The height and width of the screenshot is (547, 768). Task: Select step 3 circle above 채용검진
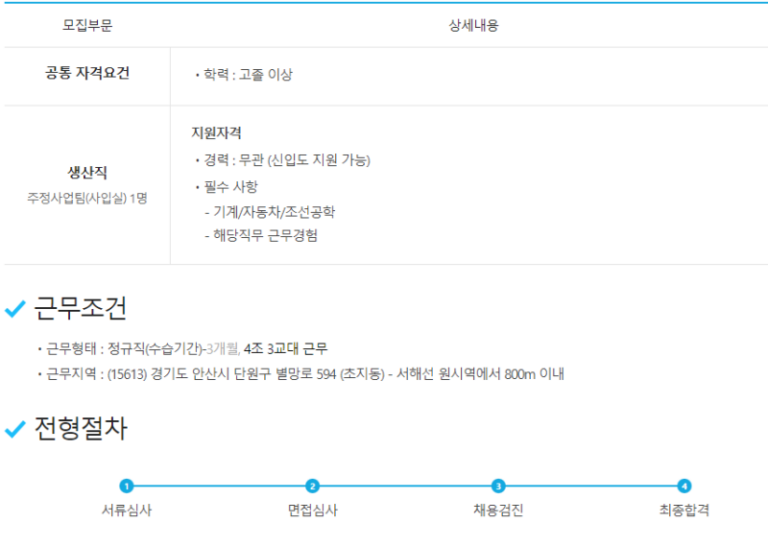[x=498, y=486]
